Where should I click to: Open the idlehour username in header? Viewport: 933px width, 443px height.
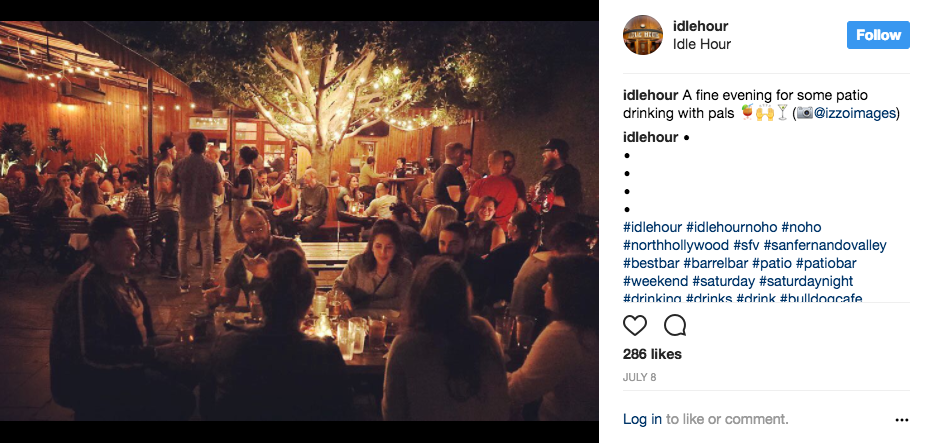[x=700, y=26]
